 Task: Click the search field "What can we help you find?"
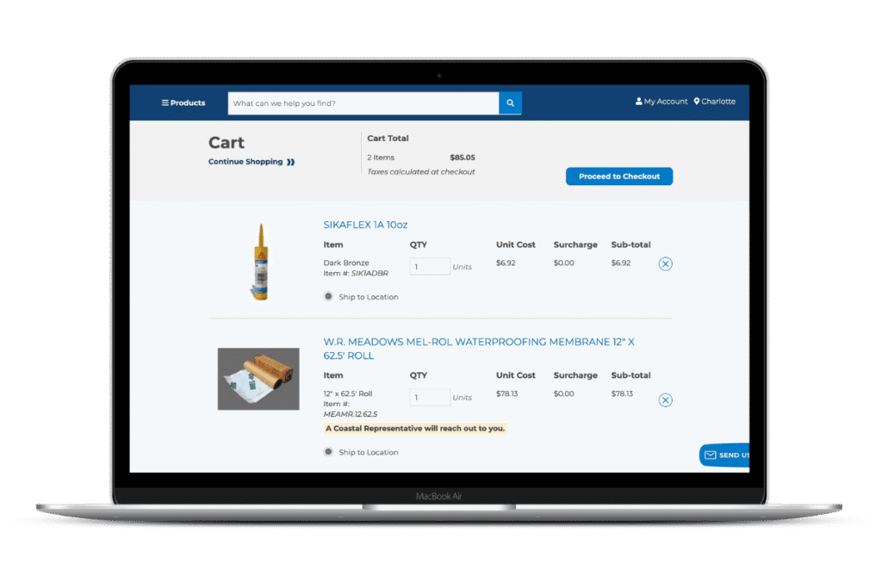[363, 103]
